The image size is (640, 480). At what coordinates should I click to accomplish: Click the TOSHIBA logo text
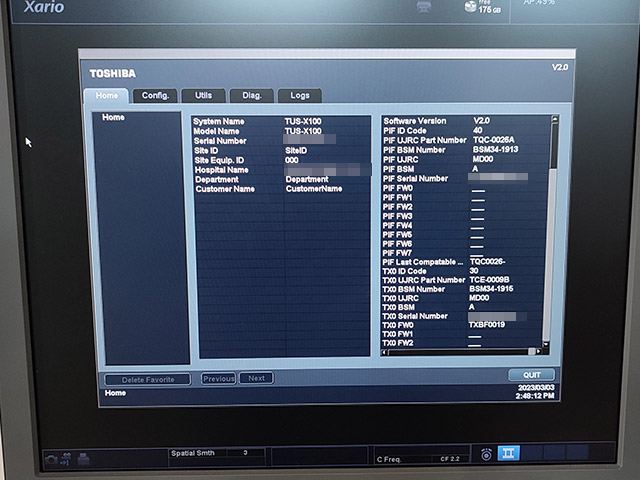point(113,73)
